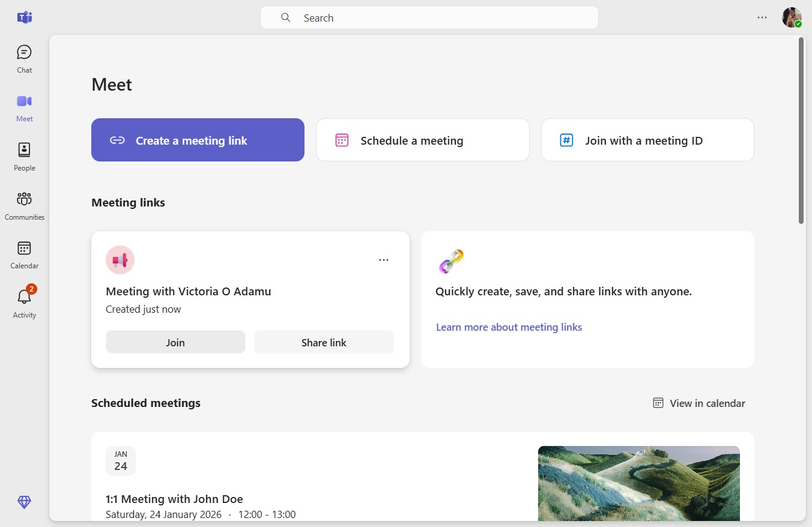Open more options for Victoria O Adamu meeting
The width and height of the screenshot is (812, 527).
click(x=384, y=260)
